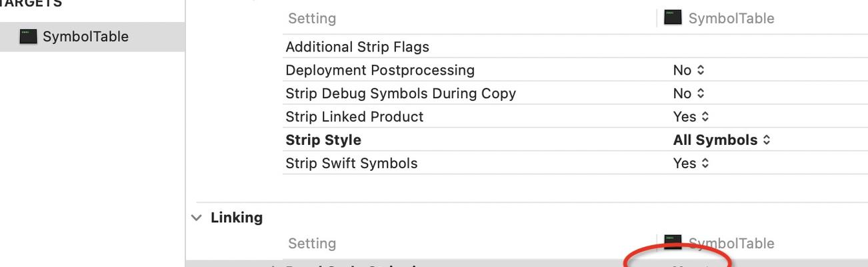The image size is (868, 267).
Task: Select the SymbolTable target in the sidebar
Action: [92, 37]
